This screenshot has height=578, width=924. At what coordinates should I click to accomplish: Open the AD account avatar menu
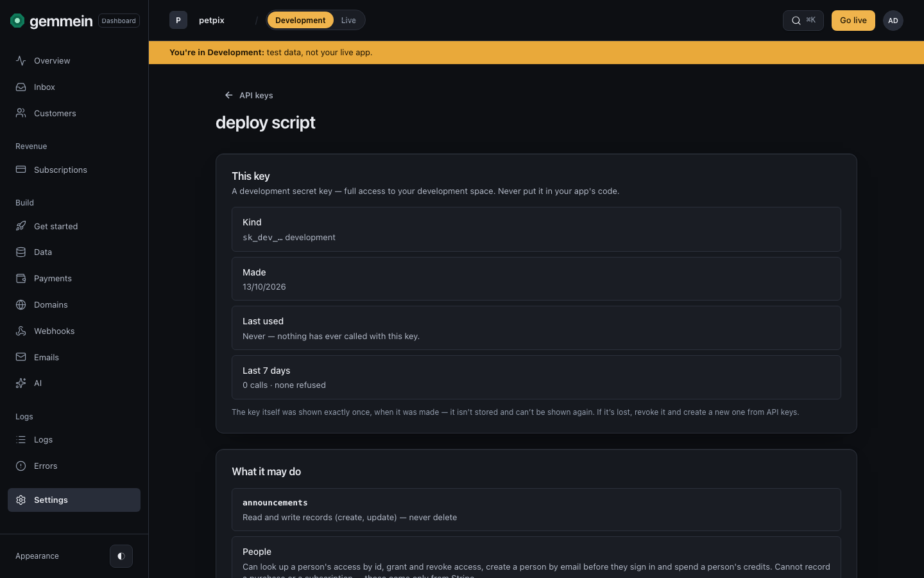pos(893,21)
